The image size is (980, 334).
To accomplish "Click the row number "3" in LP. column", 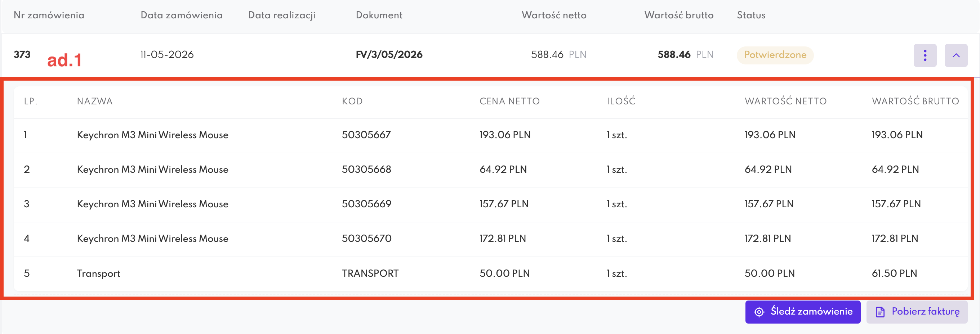I will point(27,204).
